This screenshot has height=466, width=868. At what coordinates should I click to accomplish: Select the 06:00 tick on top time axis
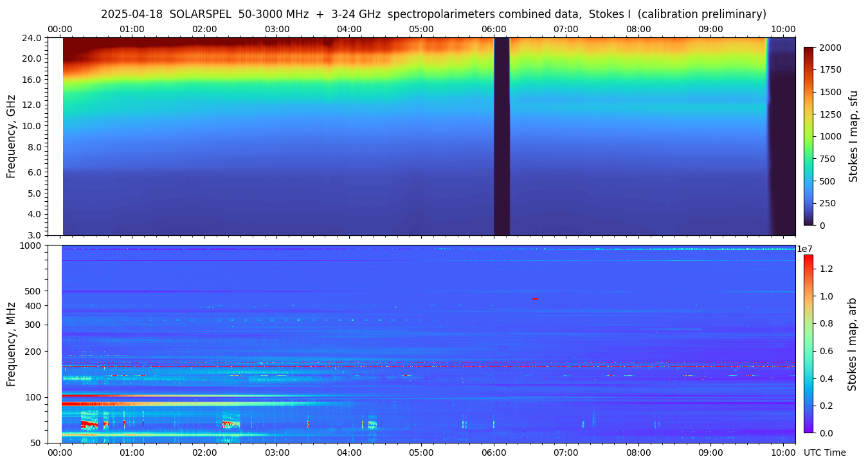pyautogui.click(x=493, y=29)
